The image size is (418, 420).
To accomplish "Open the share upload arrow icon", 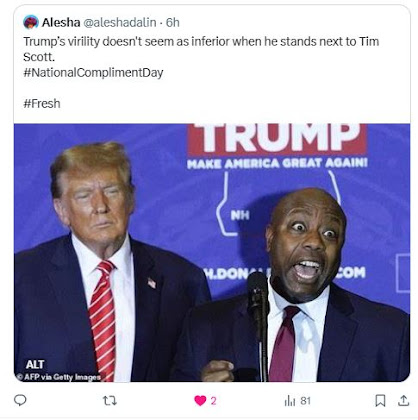I will tap(403, 400).
